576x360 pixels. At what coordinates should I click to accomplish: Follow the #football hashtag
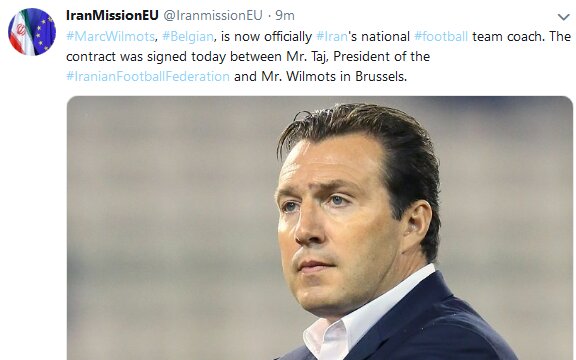click(441, 36)
